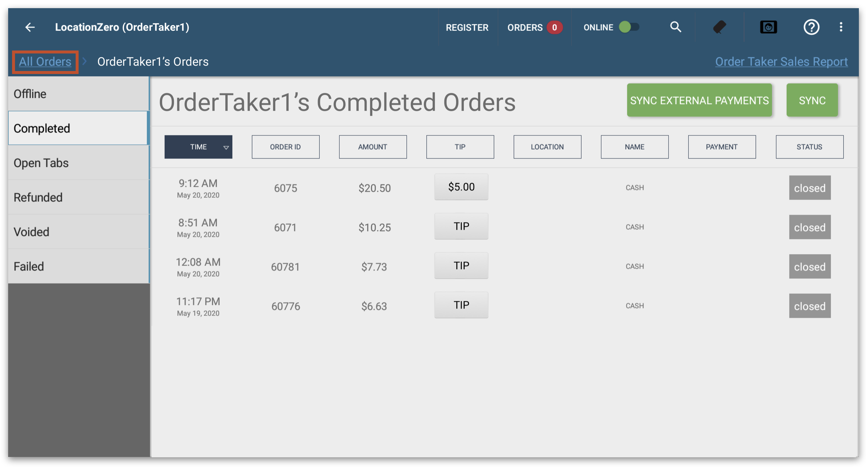Screen dimensions: 868x470
Task: Click the pencil/edit icon in toolbar
Action: tap(720, 25)
